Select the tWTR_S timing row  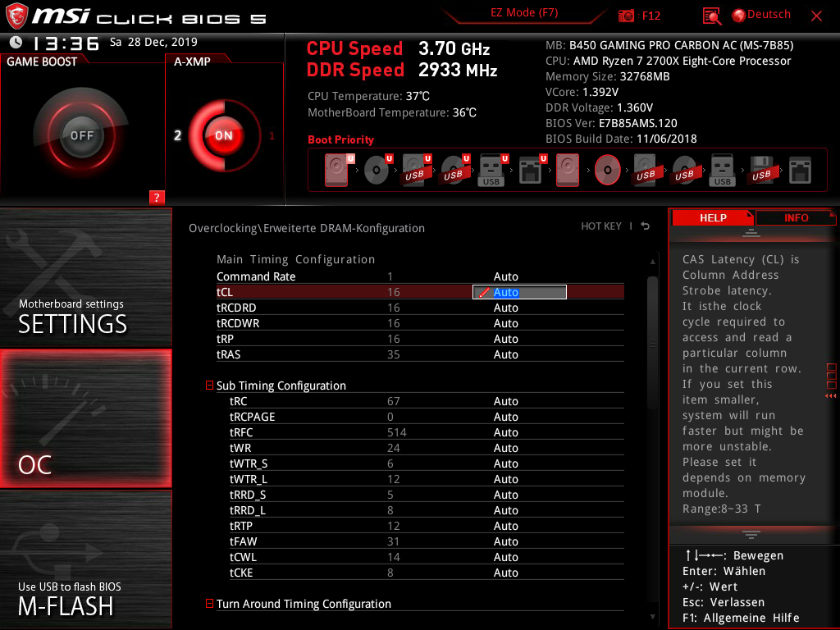pos(427,463)
